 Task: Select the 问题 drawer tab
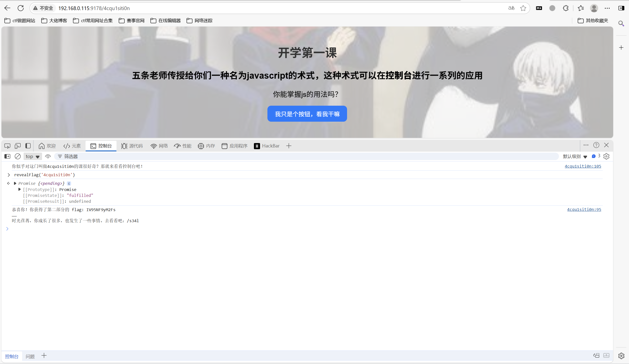click(30, 356)
